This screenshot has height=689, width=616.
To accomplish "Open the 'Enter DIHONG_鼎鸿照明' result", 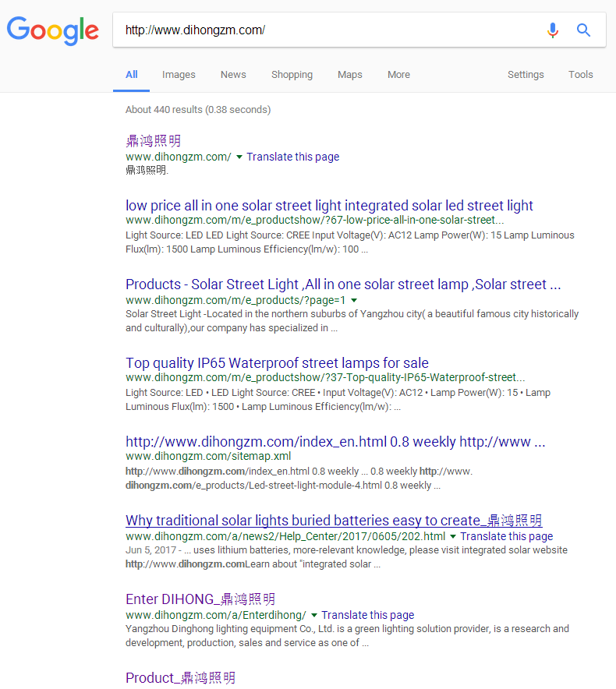I will point(200,599).
